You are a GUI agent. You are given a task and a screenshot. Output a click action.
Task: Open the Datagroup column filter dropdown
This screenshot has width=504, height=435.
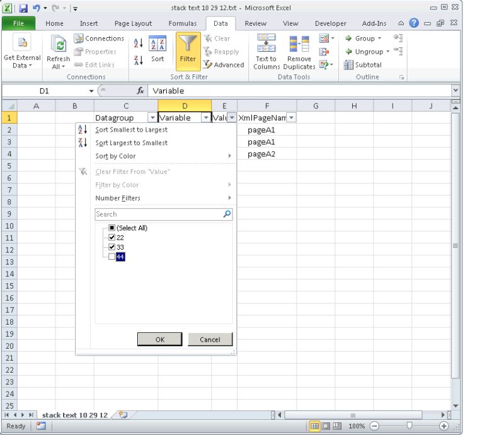pos(152,117)
